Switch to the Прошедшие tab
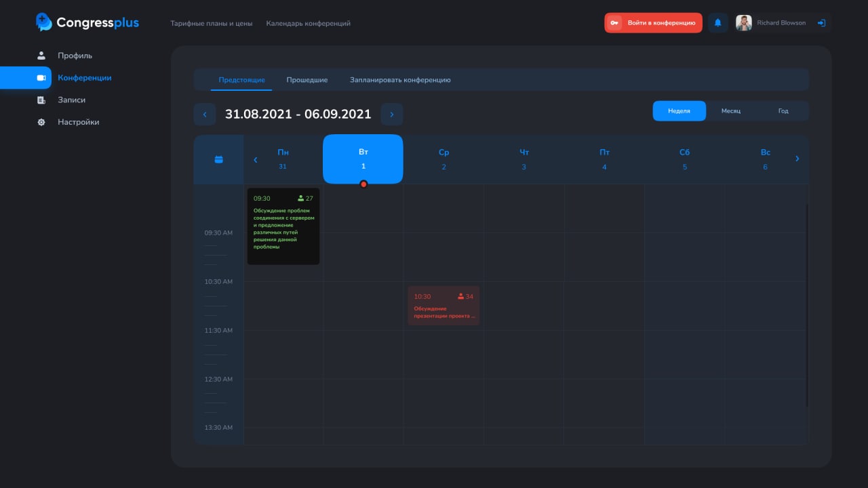This screenshot has width=868, height=488. click(307, 80)
